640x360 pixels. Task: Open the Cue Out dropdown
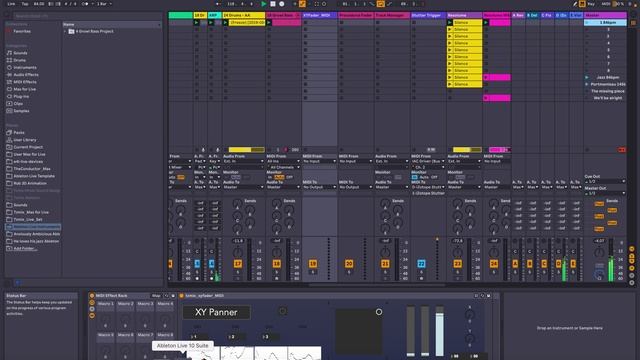(x=605, y=181)
